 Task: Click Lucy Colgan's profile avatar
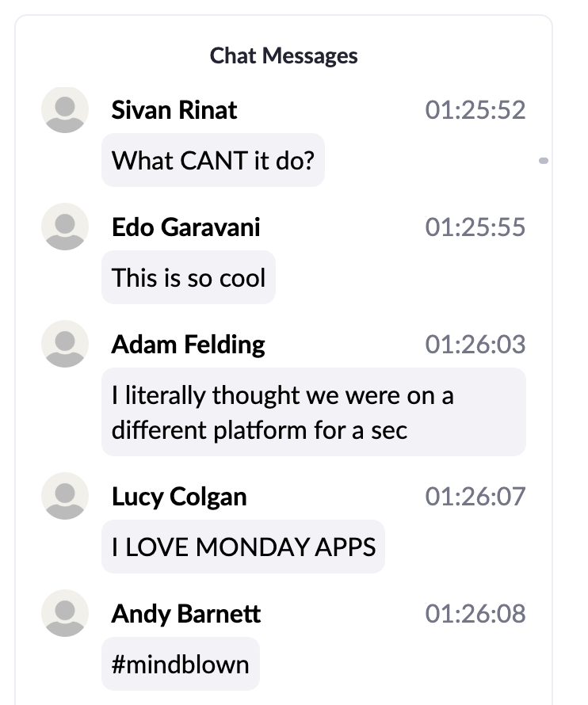(x=64, y=497)
